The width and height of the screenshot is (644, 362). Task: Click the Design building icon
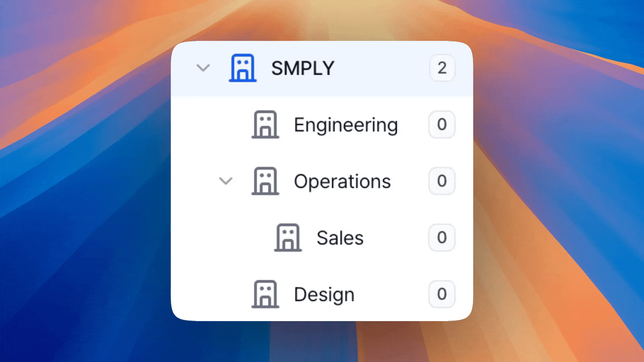click(x=265, y=294)
